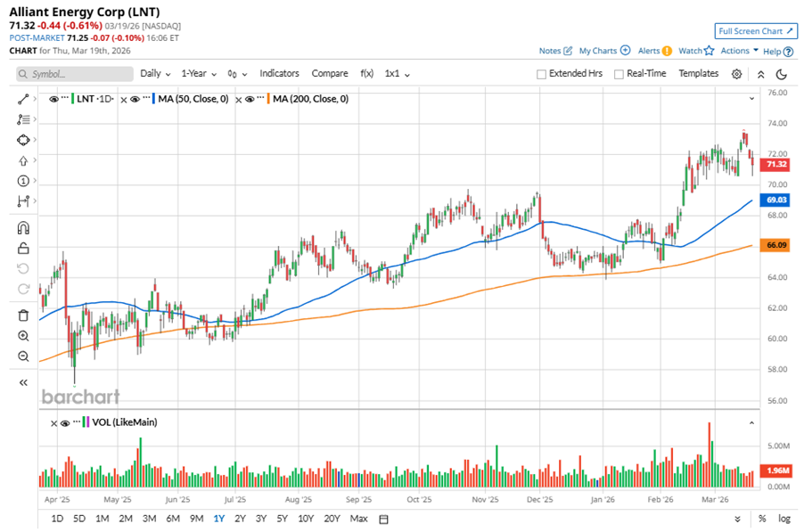This screenshot has width=804, height=532.
Task: Add to My Charts plus icon
Action: [625, 50]
